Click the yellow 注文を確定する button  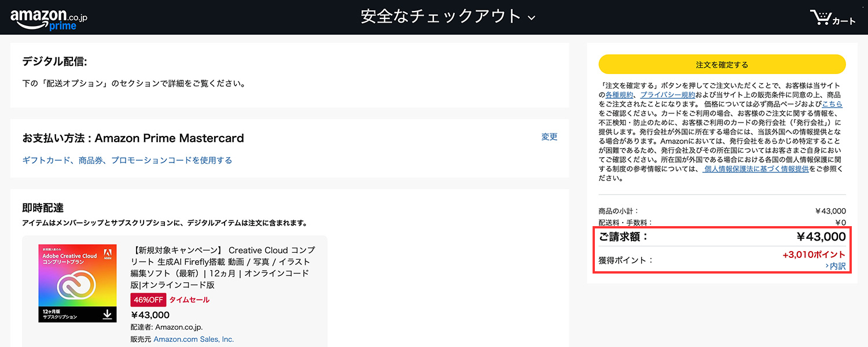pos(722,64)
